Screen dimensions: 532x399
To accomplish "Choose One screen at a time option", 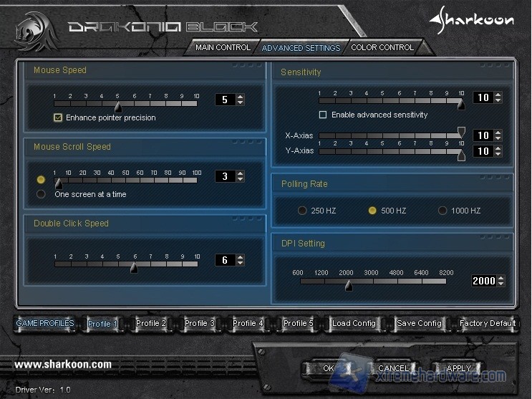I will [41, 194].
